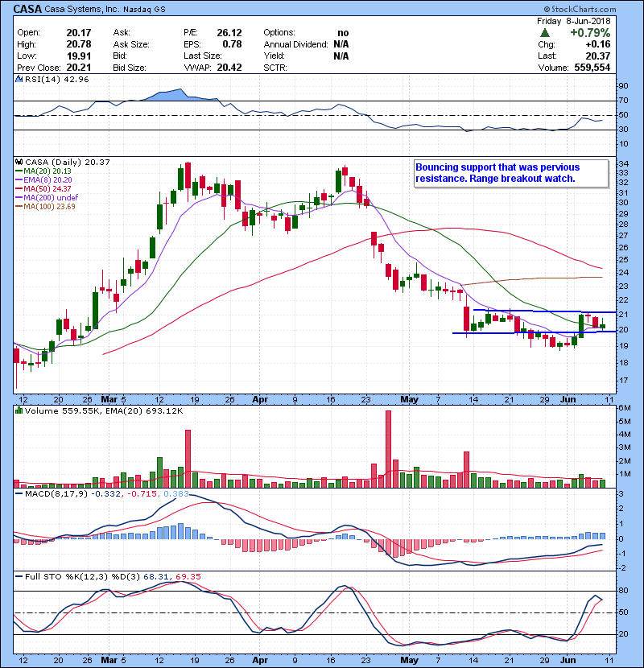Click the EPS value 0.78
This screenshot has height=668, width=644.
[233, 44]
